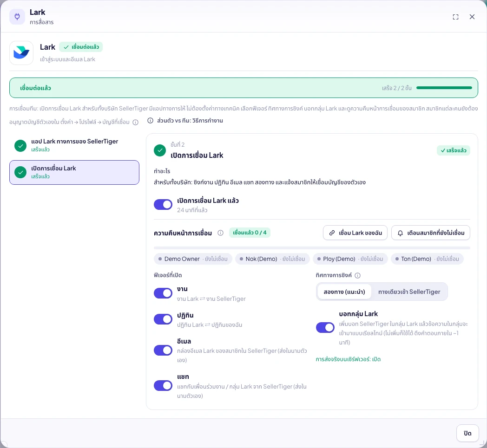
Task: Click the Ton (Demo) member chip
Action: tap(427, 259)
